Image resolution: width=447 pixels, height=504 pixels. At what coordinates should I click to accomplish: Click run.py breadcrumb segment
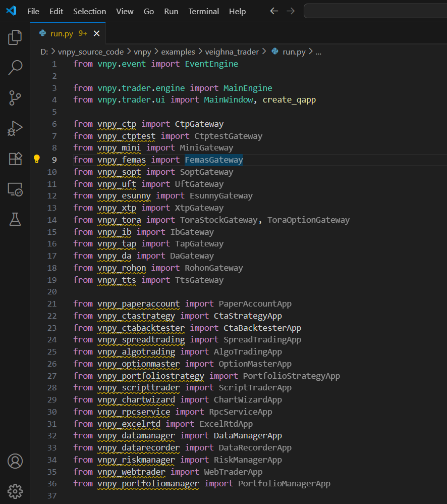tap(294, 52)
